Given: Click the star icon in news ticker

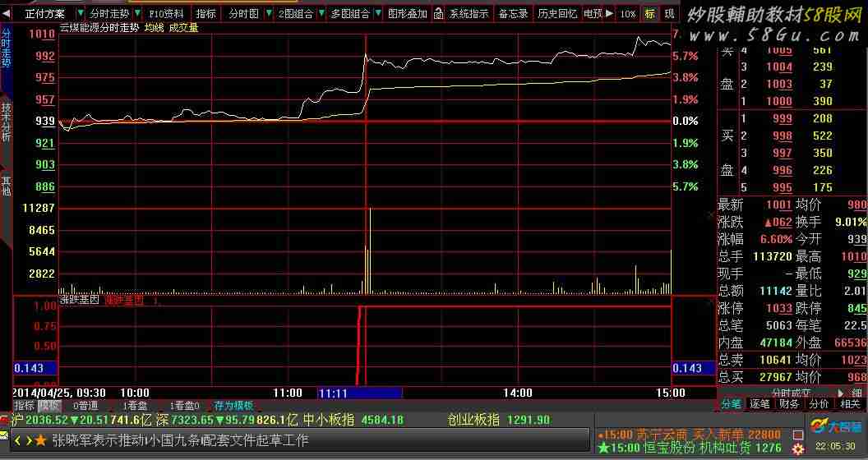Looking at the screenshot, I should point(40,440).
